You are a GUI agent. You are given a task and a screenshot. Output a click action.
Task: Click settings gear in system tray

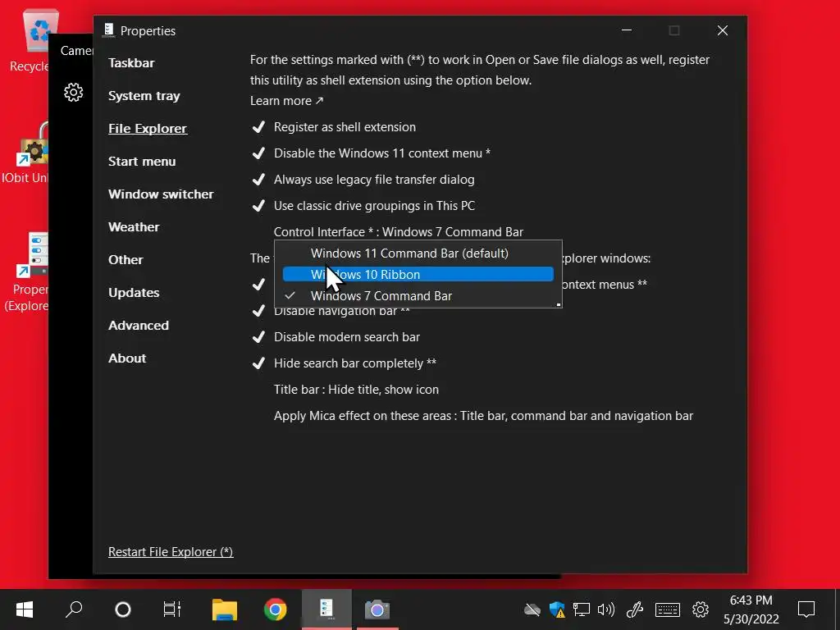[701, 609]
